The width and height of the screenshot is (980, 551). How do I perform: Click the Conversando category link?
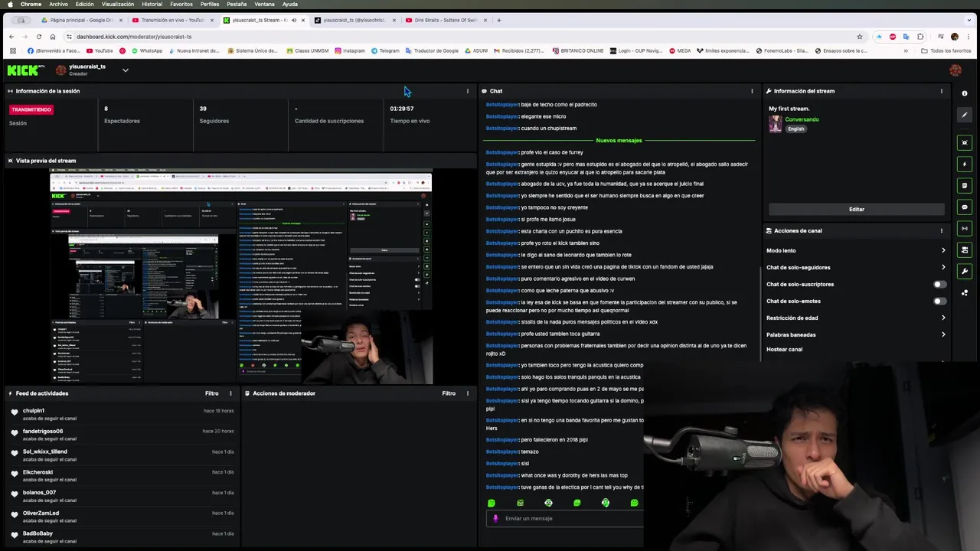[x=802, y=119]
